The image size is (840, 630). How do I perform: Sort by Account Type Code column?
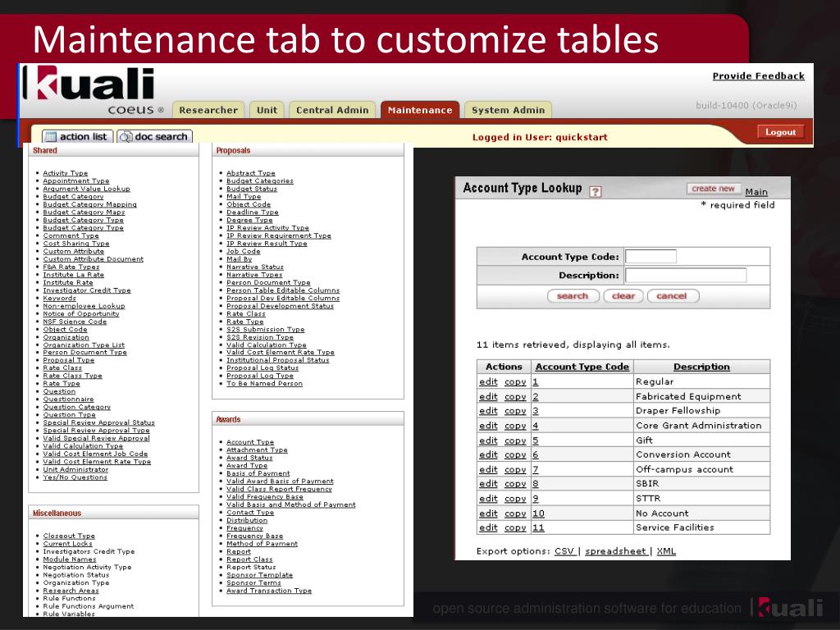coord(582,367)
